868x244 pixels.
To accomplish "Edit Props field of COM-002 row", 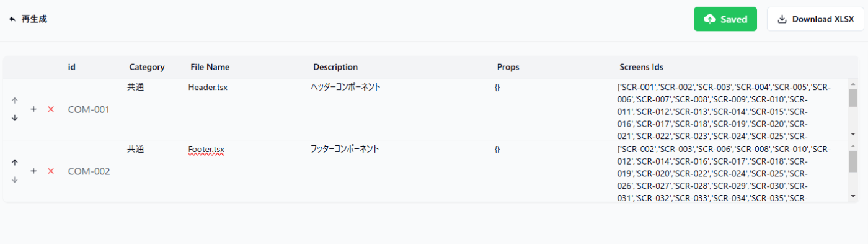I will pyautogui.click(x=553, y=171).
